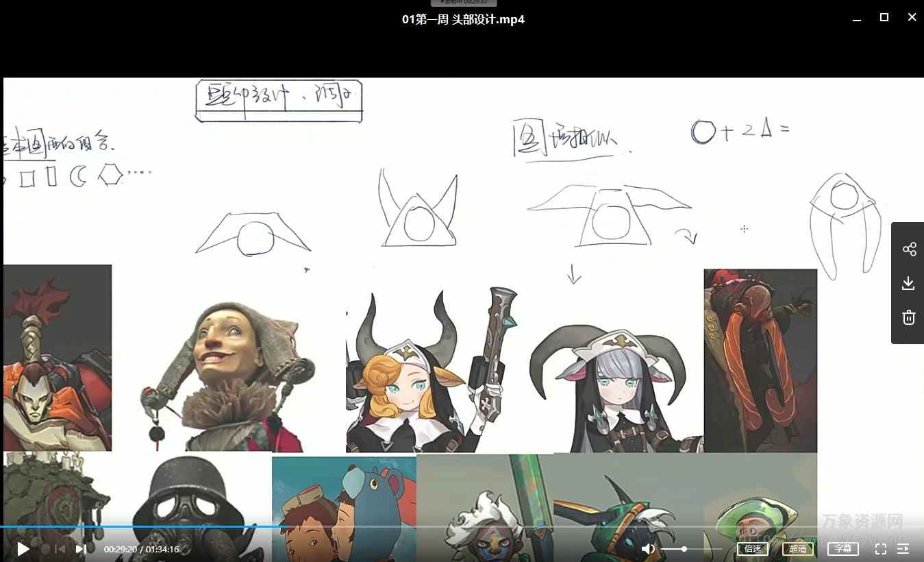
Task: Share the video using the share icon
Action: coord(909,249)
